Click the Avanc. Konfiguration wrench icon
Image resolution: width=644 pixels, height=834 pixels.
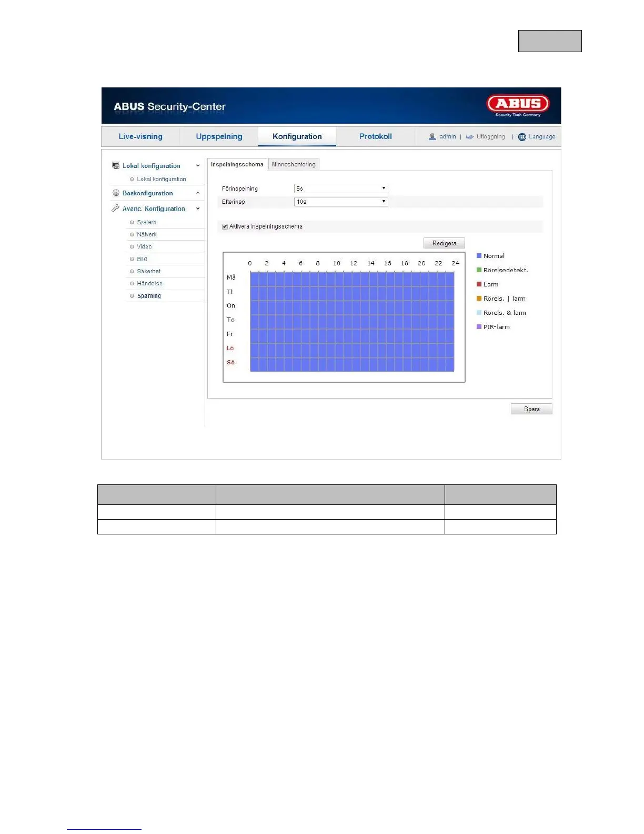[116, 208]
